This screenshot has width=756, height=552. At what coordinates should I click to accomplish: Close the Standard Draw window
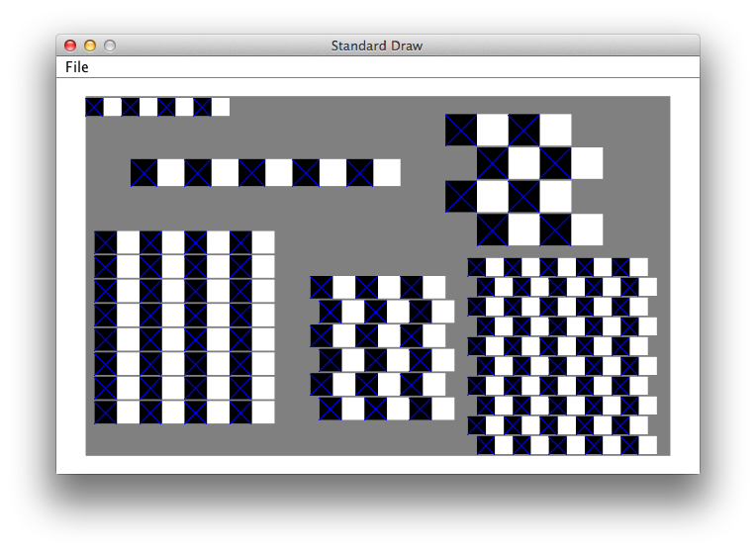coord(70,46)
